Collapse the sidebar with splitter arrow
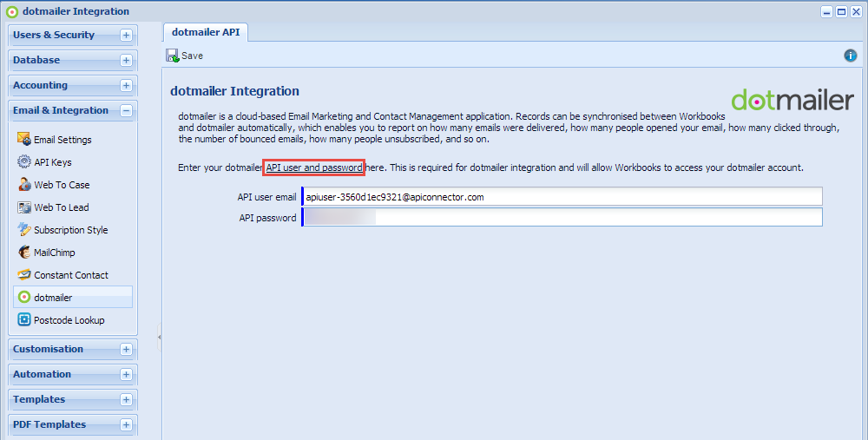The width and height of the screenshot is (868, 440). pyautogui.click(x=160, y=337)
